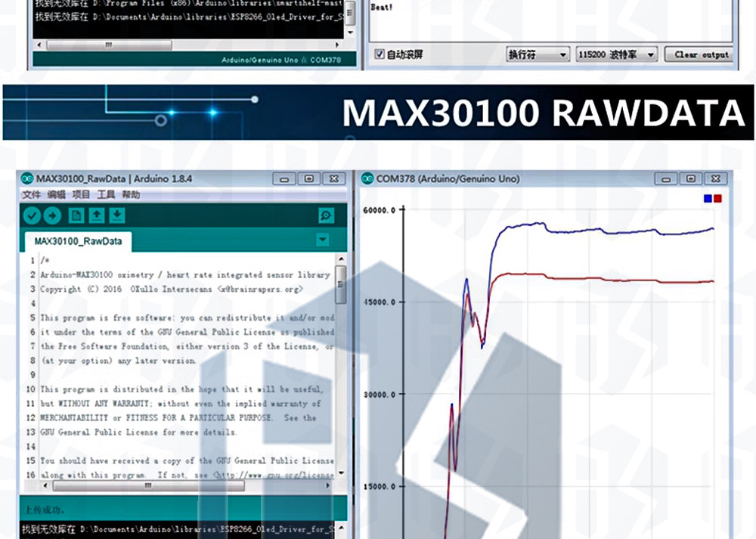Open the tab options dropdown arrow
The width and height of the screenshot is (756, 539).
pos(323,239)
